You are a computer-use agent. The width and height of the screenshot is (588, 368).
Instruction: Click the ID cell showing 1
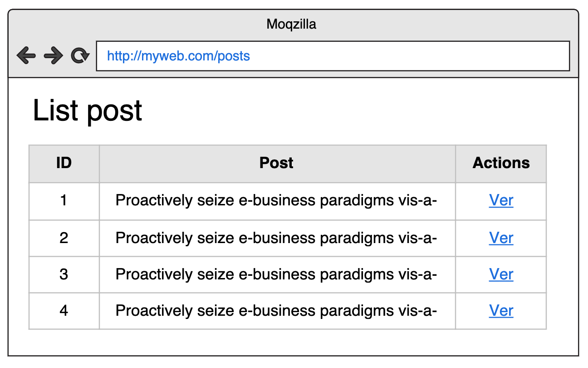[64, 200]
